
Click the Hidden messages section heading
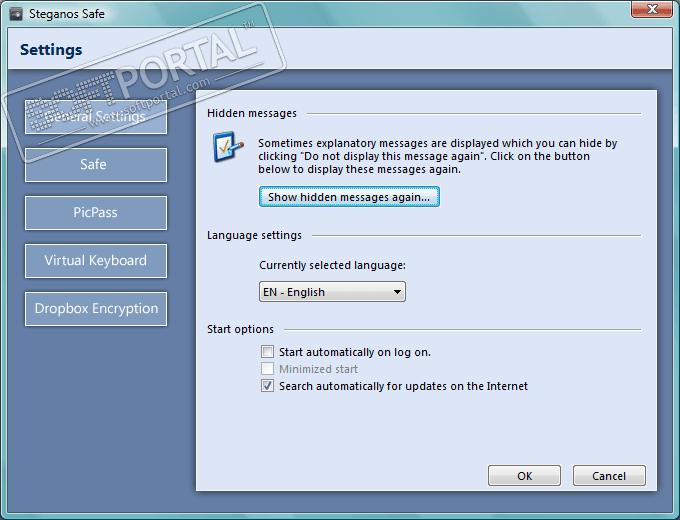[252, 114]
